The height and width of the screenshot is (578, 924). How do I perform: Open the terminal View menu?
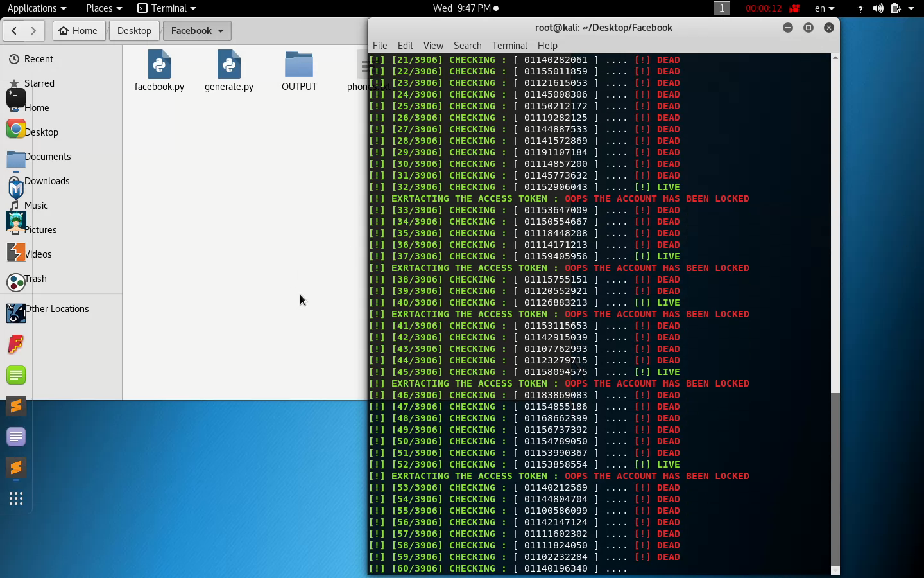point(433,45)
